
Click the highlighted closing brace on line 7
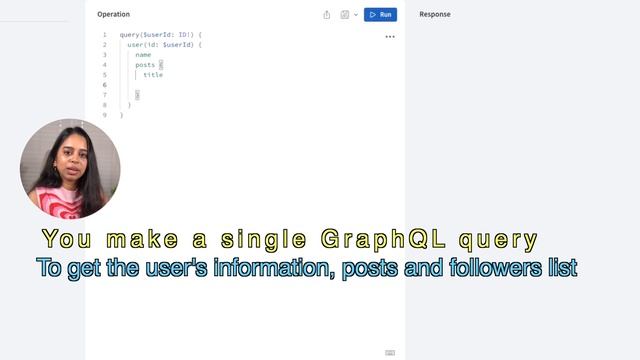(x=138, y=95)
